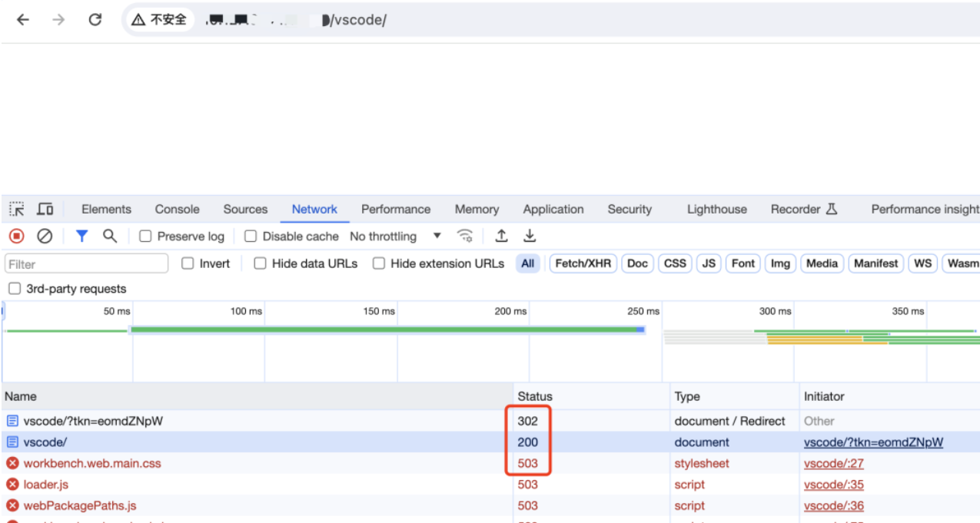Open initiator link vscode/:35
Screen dimensions: 980x523
[x=834, y=485]
